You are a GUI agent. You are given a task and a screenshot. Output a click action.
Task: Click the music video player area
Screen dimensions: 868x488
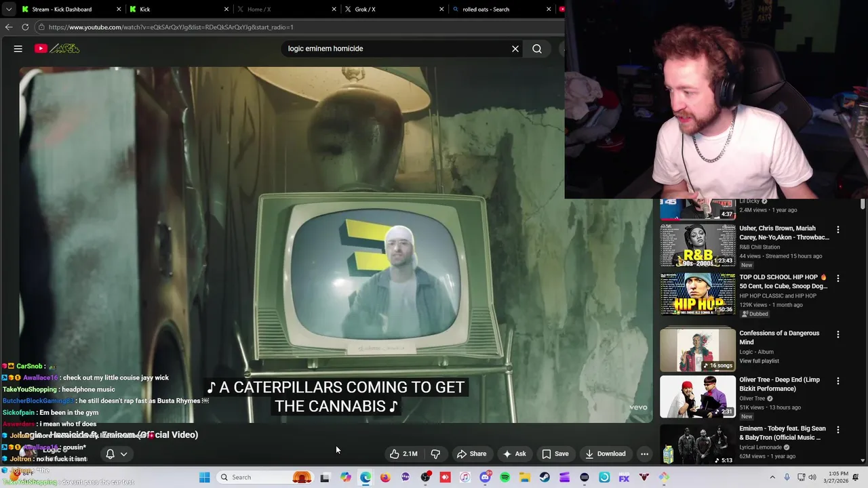[x=336, y=244]
